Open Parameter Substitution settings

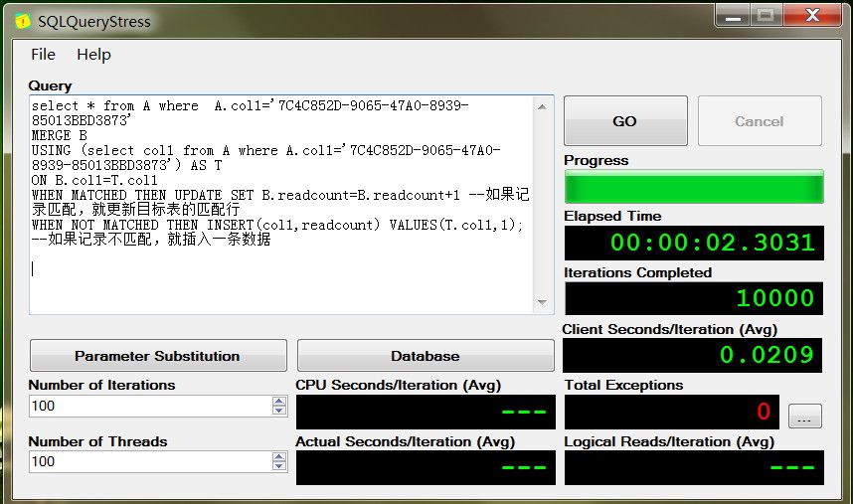pyautogui.click(x=158, y=356)
